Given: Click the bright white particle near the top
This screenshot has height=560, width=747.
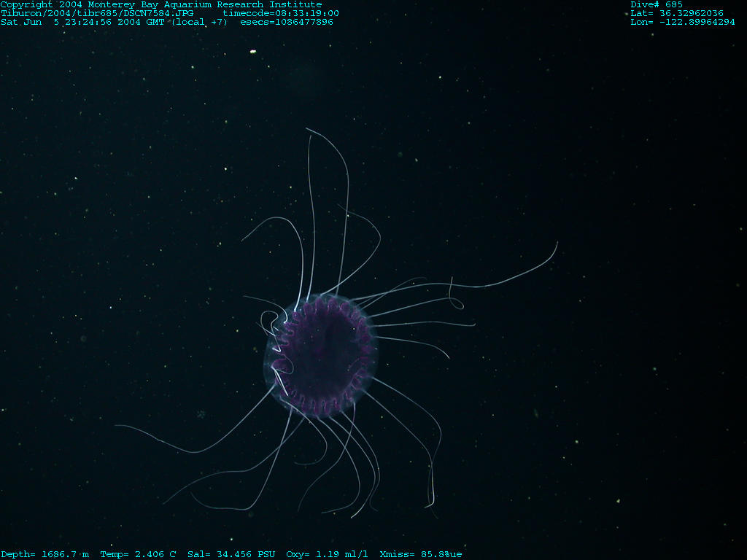Looking at the screenshot, I should tap(253, 52).
